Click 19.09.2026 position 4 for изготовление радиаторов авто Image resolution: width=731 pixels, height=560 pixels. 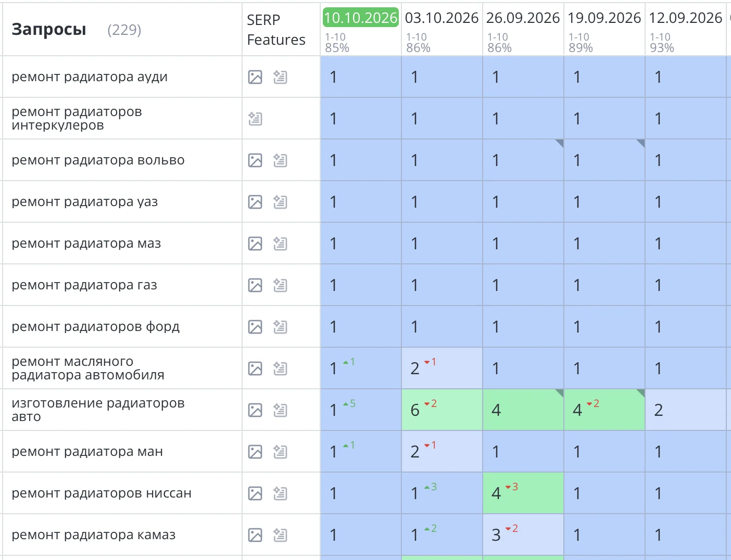(604, 410)
